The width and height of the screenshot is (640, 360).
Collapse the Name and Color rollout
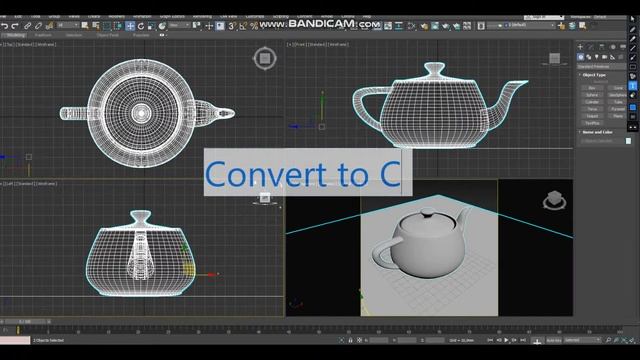click(x=597, y=132)
